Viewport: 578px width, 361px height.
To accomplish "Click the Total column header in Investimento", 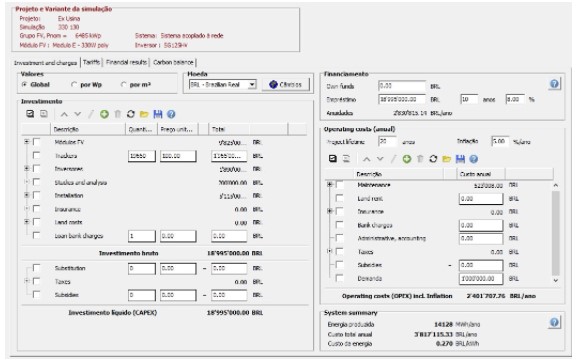I will click(229, 129).
